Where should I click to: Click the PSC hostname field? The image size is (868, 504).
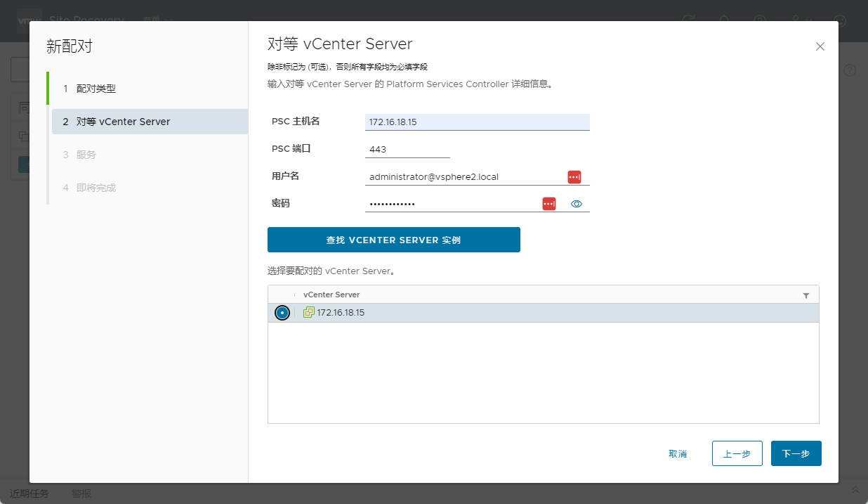tap(478, 122)
